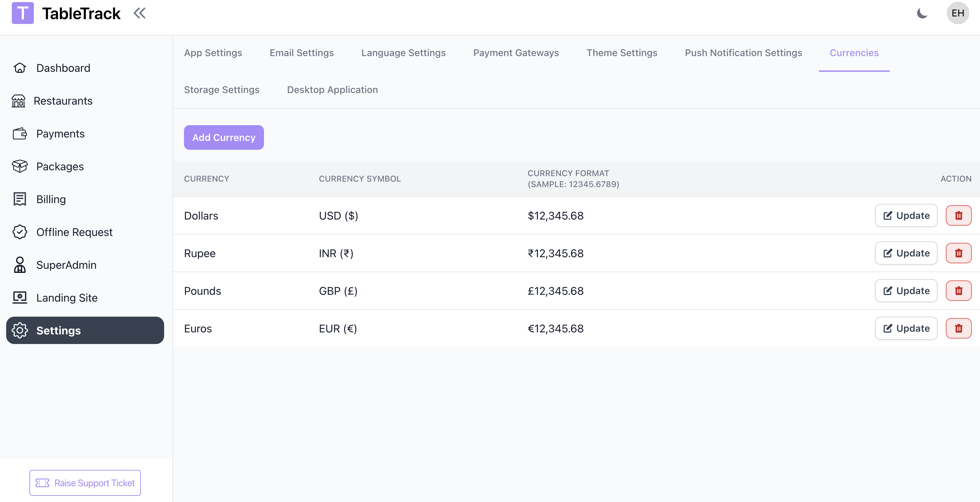The height and width of the screenshot is (502, 980).
Task: Collapse the sidebar using double chevron
Action: coord(140,14)
